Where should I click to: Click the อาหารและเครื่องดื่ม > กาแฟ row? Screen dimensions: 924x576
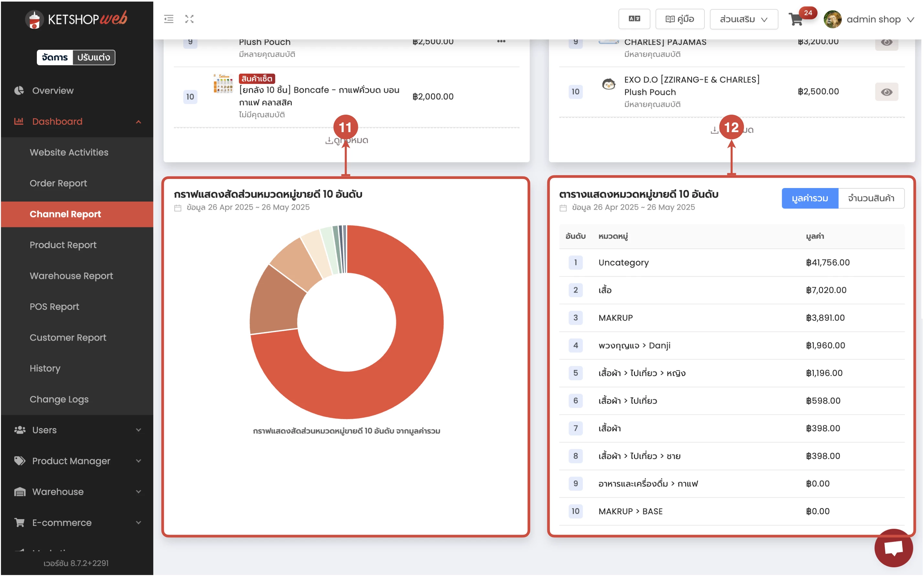click(732, 484)
